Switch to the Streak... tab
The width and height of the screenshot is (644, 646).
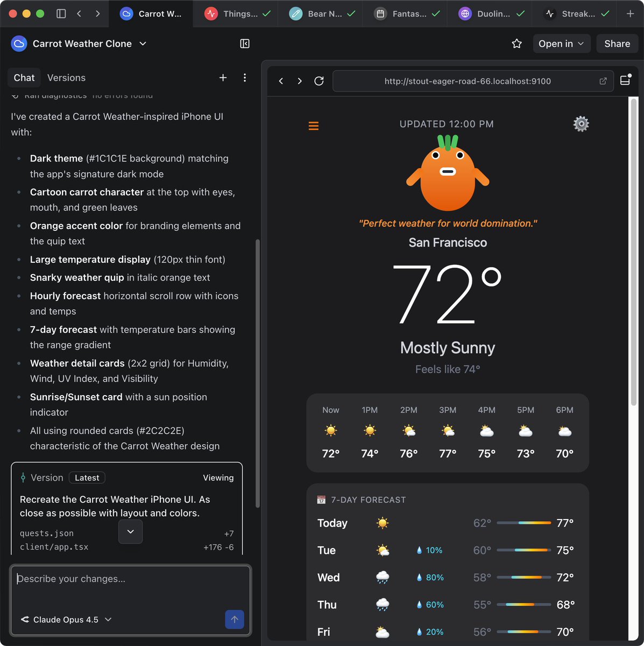tap(575, 13)
